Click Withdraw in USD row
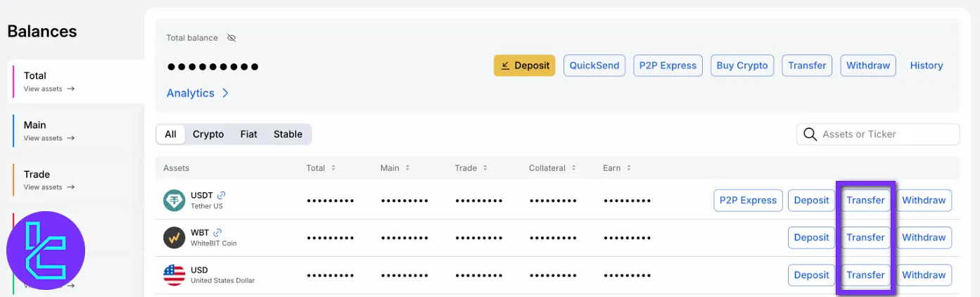The width and height of the screenshot is (980, 297). tap(924, 275)
